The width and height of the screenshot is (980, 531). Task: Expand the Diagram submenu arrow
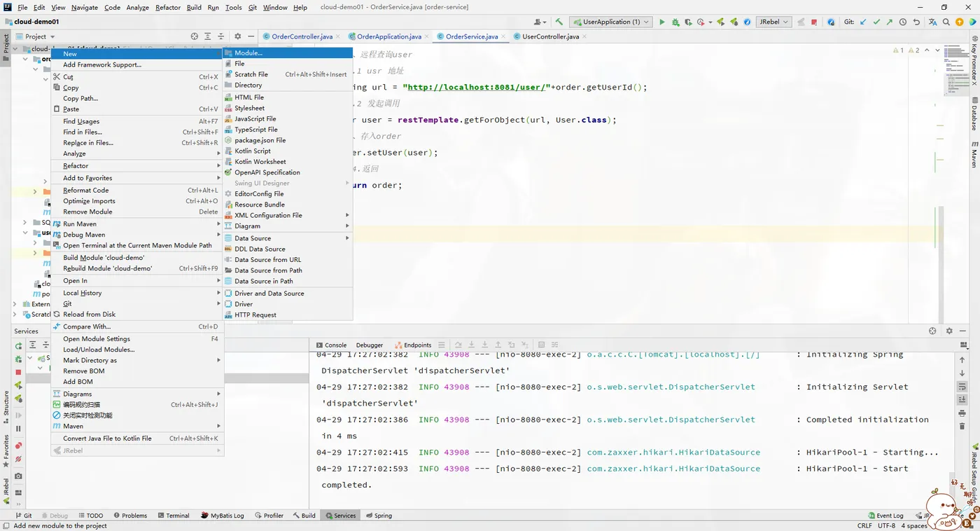[x=347, y=226]
